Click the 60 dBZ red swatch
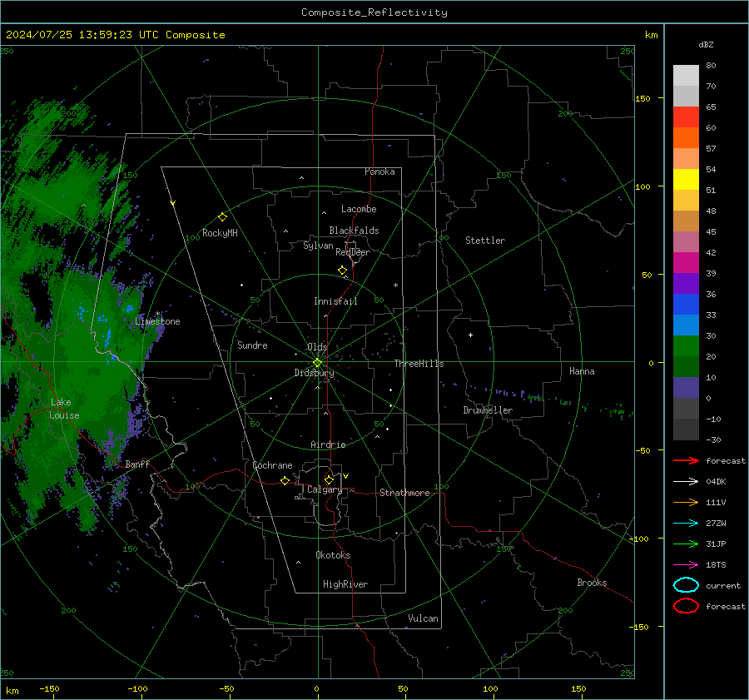Viewport: 749px width, 700px height. coord(686,117)
